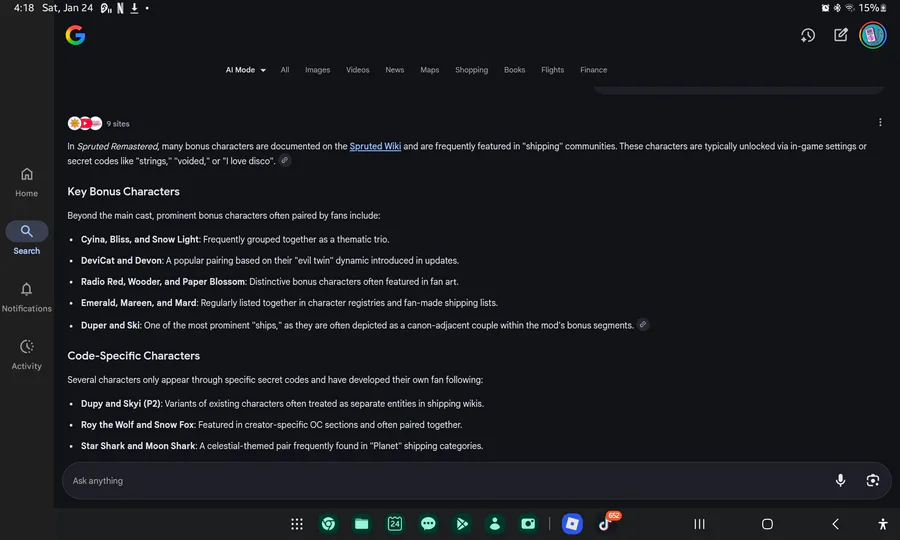Open the accessibility shortcut button
The width and height of the screenshot is (900, 540).
click(x=883, y=524)
